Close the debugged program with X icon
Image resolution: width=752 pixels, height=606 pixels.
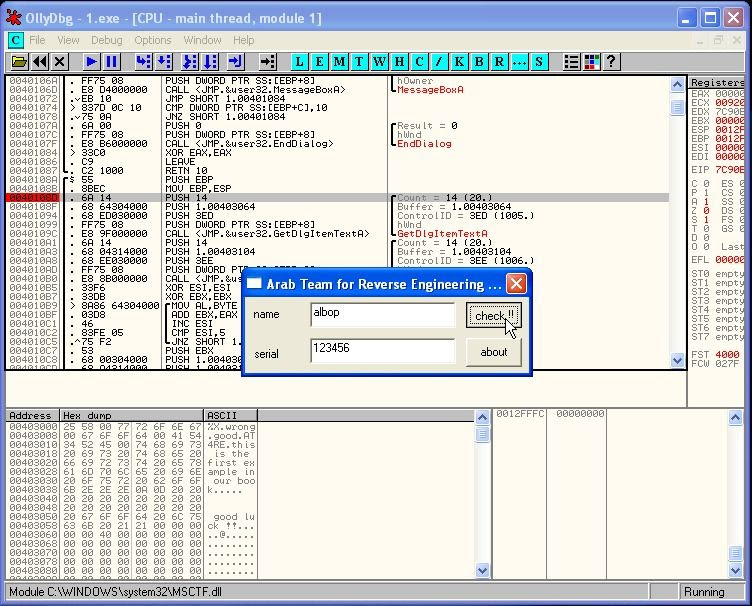pos(59,61)
